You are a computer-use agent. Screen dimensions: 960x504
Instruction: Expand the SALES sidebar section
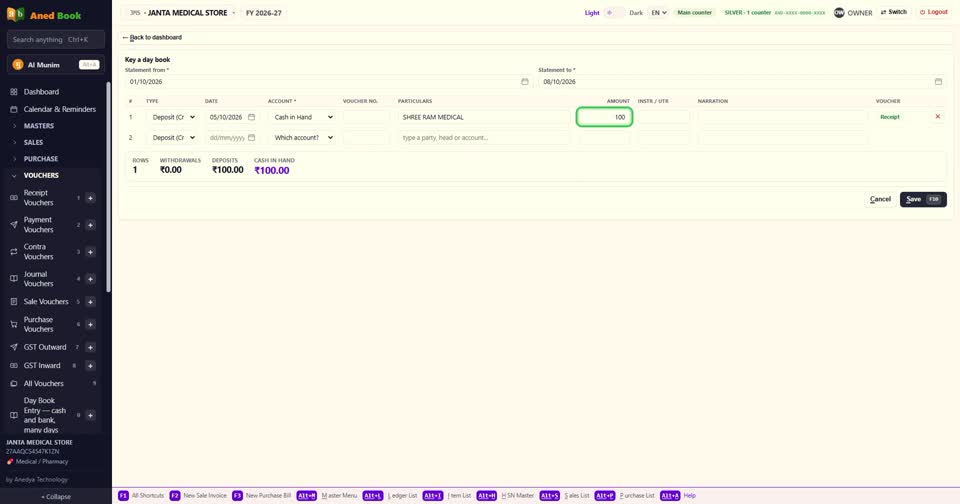pos(33,142)
